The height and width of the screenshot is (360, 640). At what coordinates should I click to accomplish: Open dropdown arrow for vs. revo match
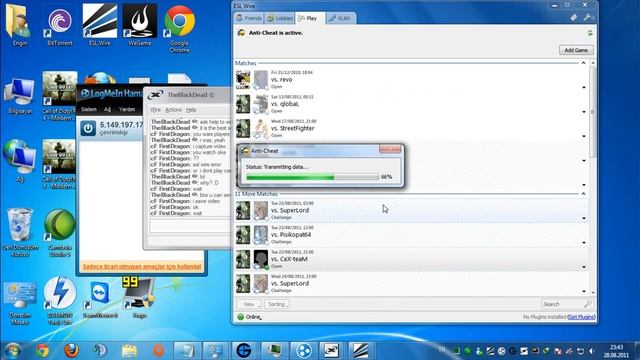[584, 87]
